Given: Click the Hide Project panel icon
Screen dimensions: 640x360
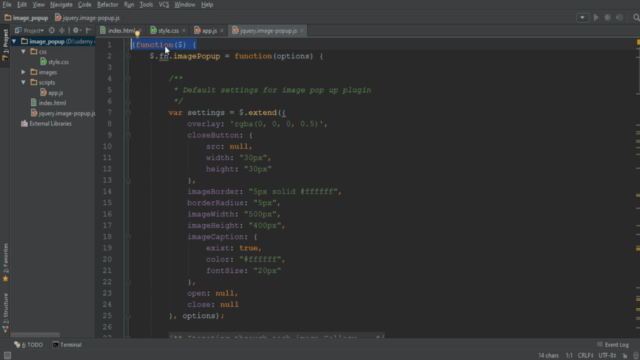Looking at the screenshot, I should (x=89, y=30).
